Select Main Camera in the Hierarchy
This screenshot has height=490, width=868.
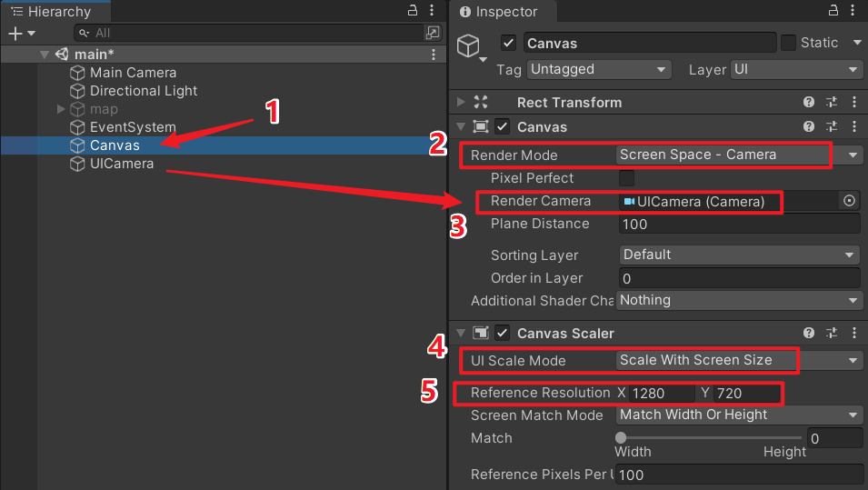tap(133, 73)
